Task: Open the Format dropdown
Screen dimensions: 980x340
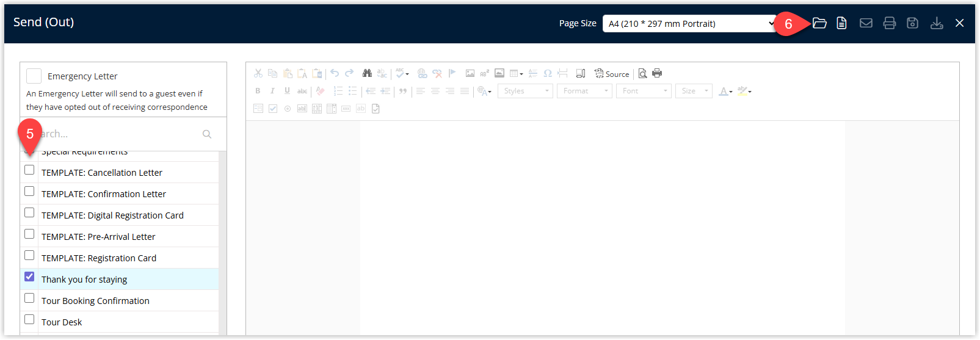Action: click(584, 91)
